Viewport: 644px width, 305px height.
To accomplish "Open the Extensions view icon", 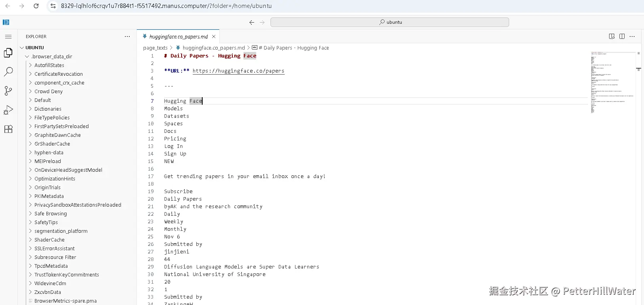I will tap(8, 129).
